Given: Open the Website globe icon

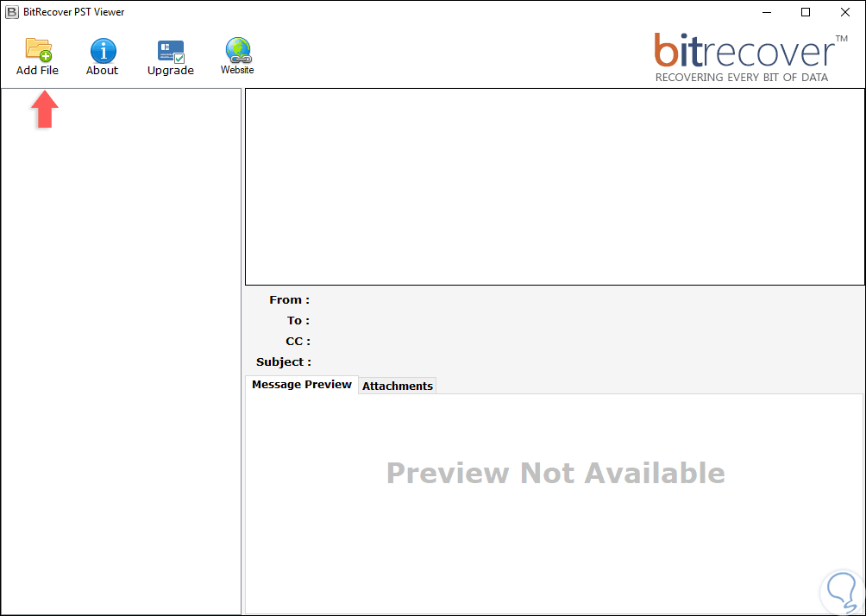Looking at the screenshot, I should click(238, 50).
